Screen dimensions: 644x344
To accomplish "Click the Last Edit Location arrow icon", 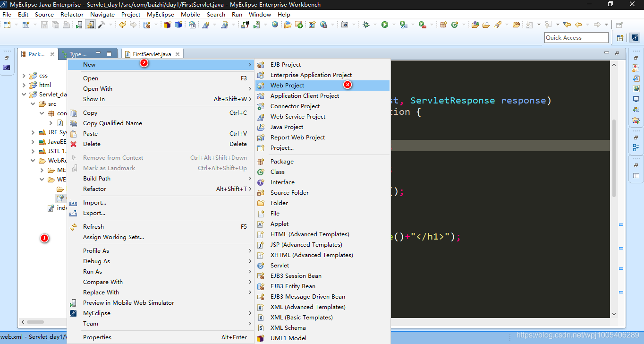I will point(567,25).
